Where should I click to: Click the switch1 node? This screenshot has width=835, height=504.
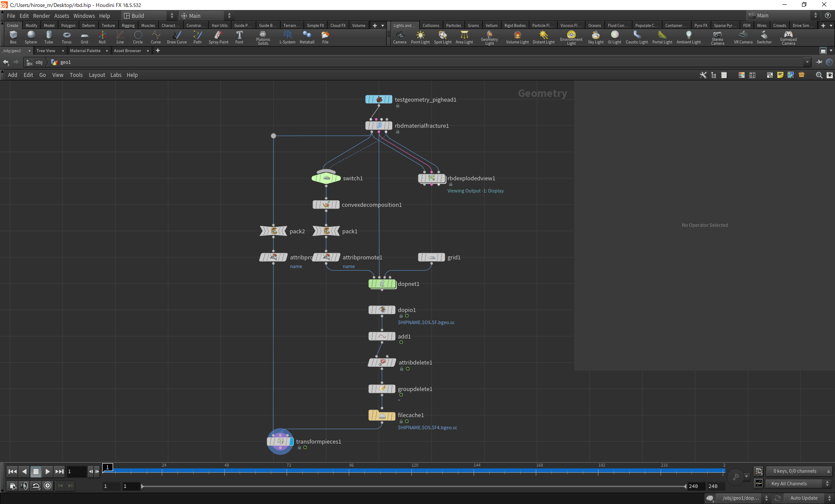tap(326, 178)
